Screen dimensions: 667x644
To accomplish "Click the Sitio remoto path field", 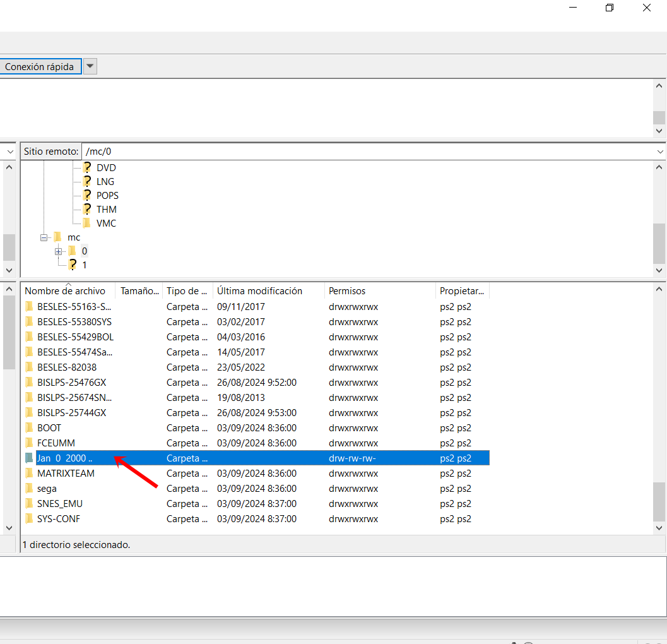I will click(x=366, y=152).
